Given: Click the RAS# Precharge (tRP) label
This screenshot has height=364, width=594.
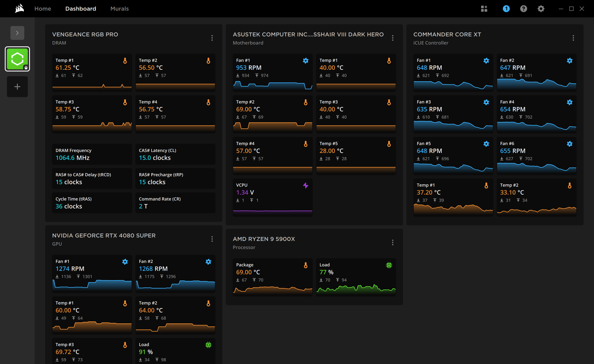Looking at the screenshot, I should (x=161, y=175).
